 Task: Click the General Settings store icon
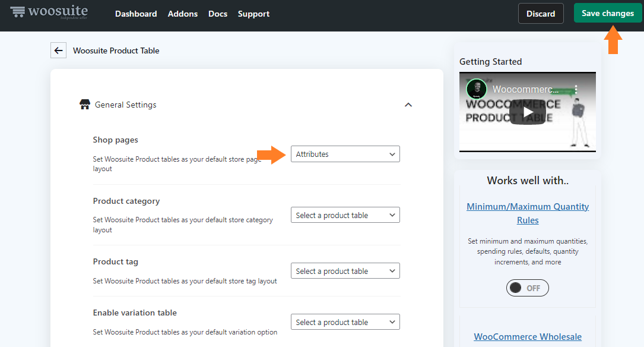pyautogui.click(x=85, y=105)
